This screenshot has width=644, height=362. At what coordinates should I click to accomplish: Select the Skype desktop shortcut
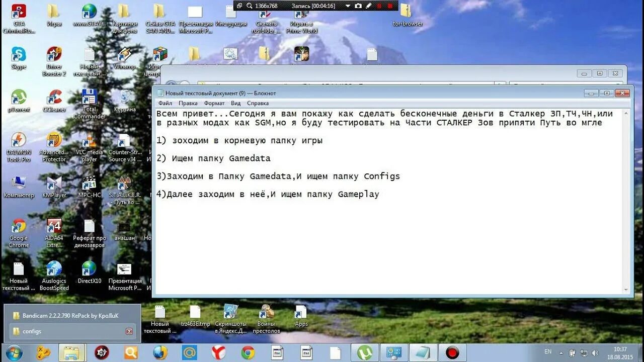pos(19,58)
